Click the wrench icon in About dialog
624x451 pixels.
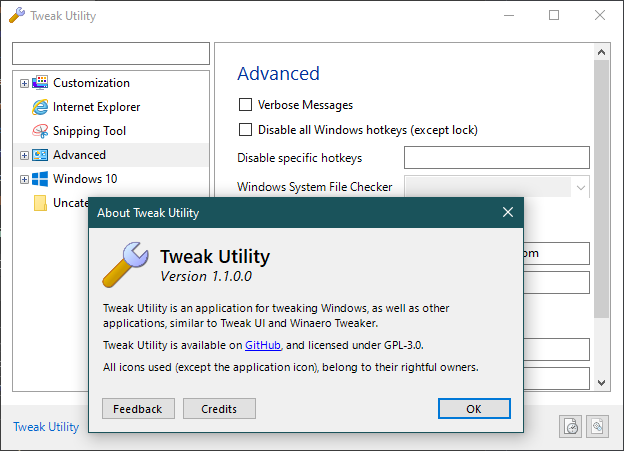point(125,265)
